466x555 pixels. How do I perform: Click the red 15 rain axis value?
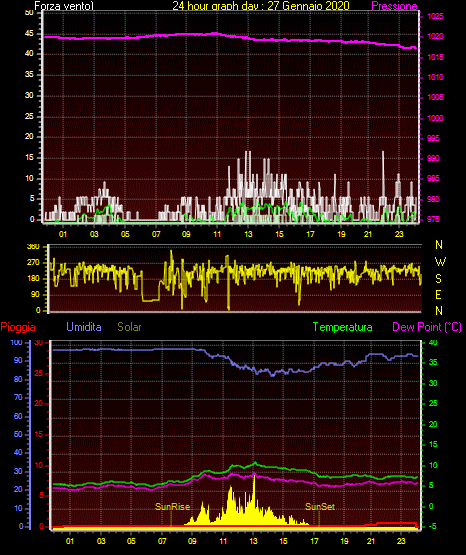pyautogui.click(x=39, y=434)
